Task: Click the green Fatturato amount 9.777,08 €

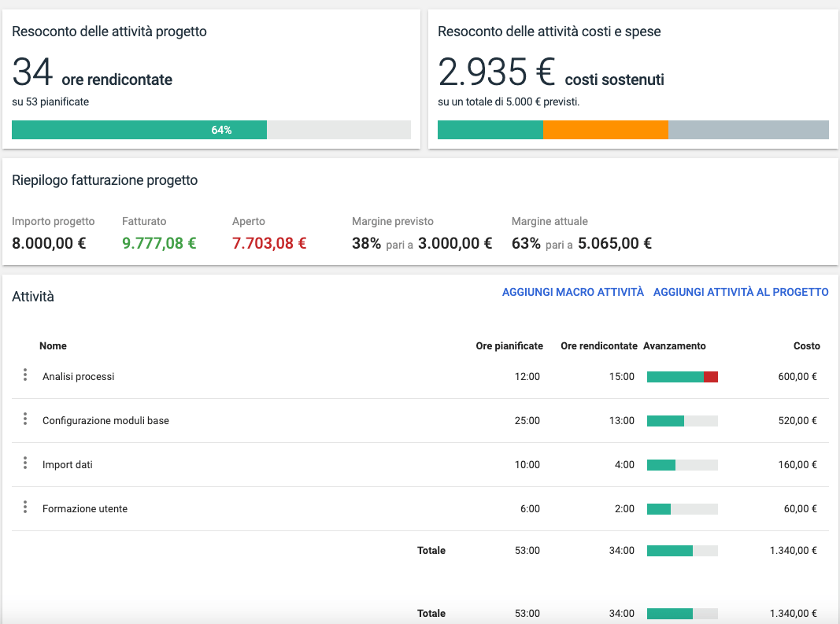Action: coord(159,243)
